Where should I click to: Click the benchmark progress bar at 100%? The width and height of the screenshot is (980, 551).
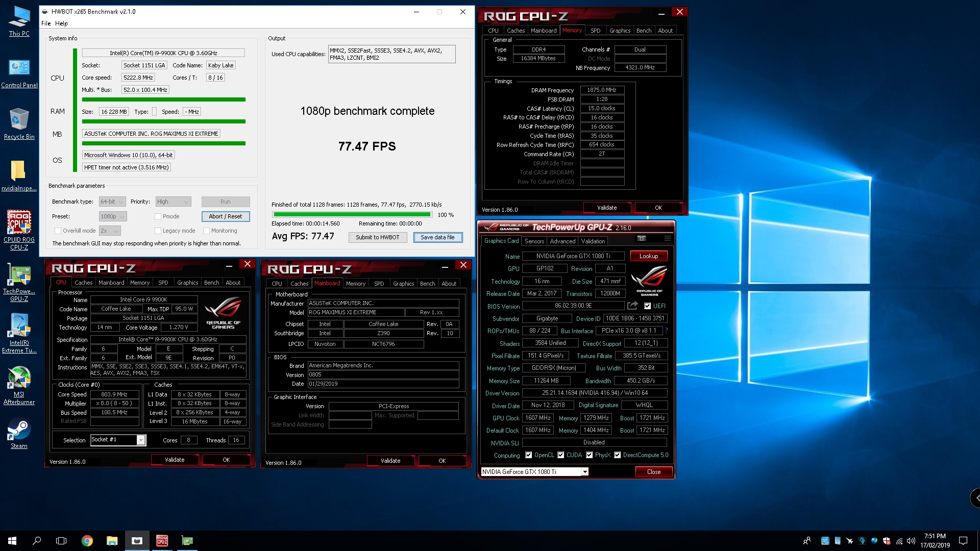coord(352,215)
